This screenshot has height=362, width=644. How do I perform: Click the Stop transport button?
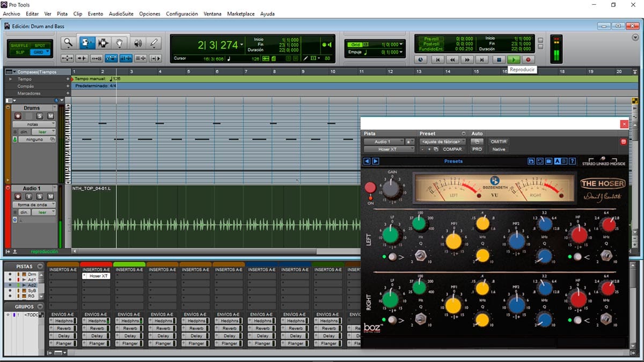pos(499,60)
